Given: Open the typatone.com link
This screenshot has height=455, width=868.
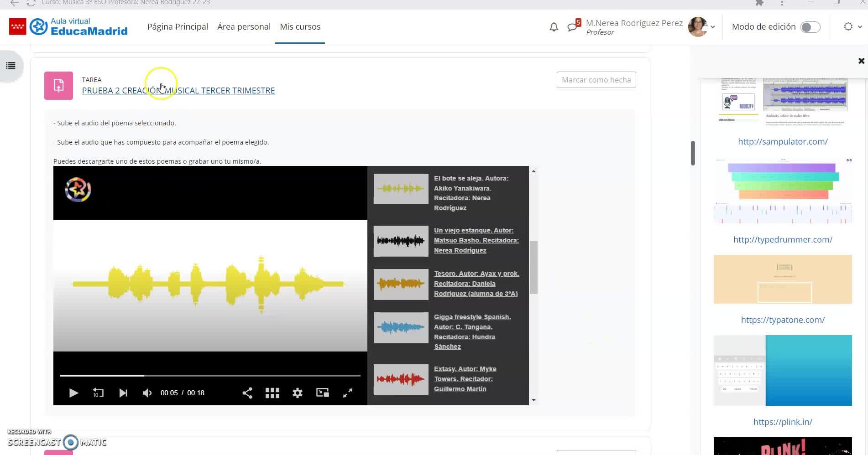Looking at the screenshot, I should click(783, 320).
